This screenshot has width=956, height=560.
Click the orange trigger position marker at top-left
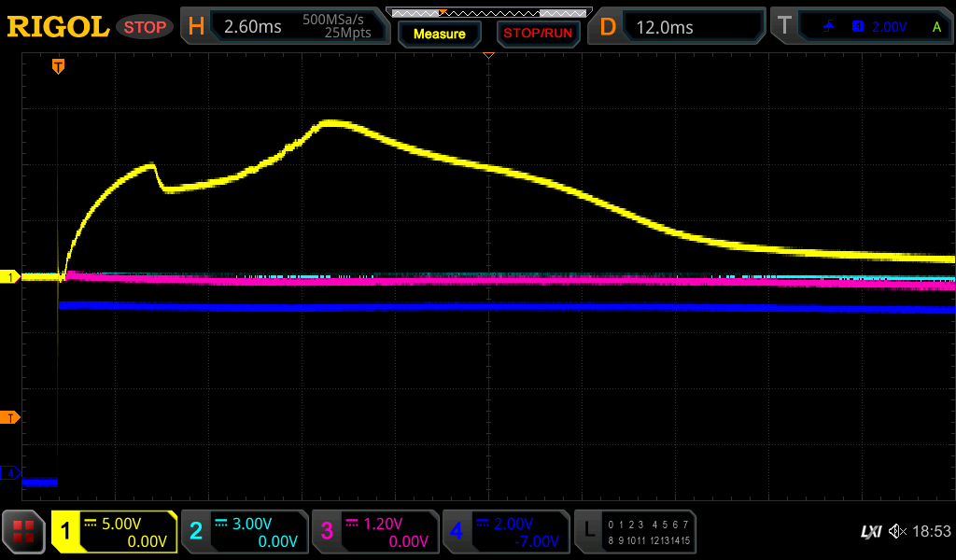(58, 66)
